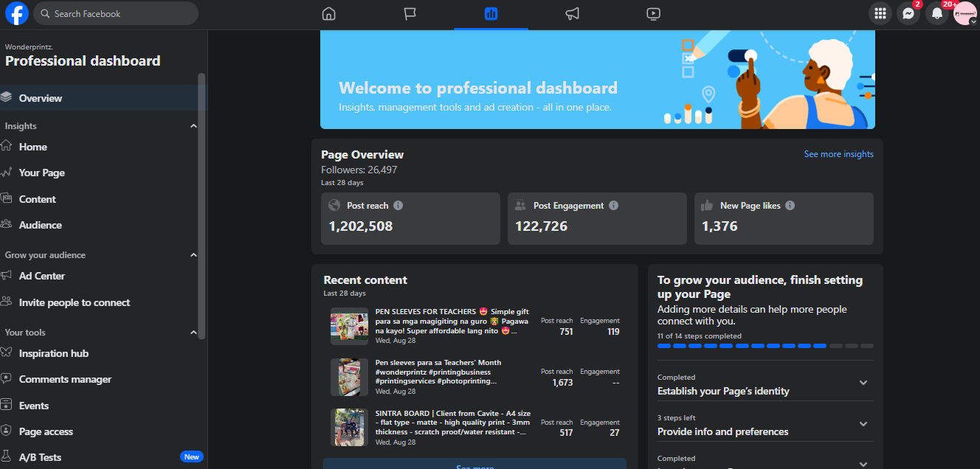The height and width of the screenshot is (469, 980).
Task: Click the Post Engagement info icon
Action: (614, 206)
